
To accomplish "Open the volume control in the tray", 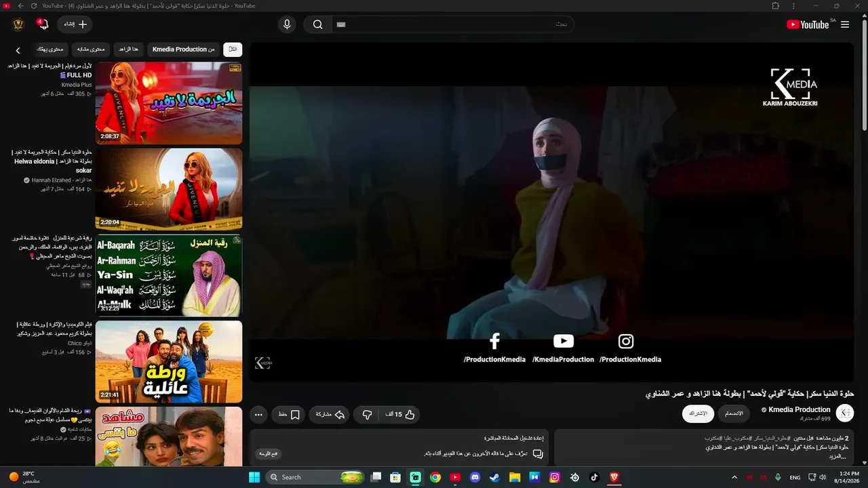I will tap(824, 477).
